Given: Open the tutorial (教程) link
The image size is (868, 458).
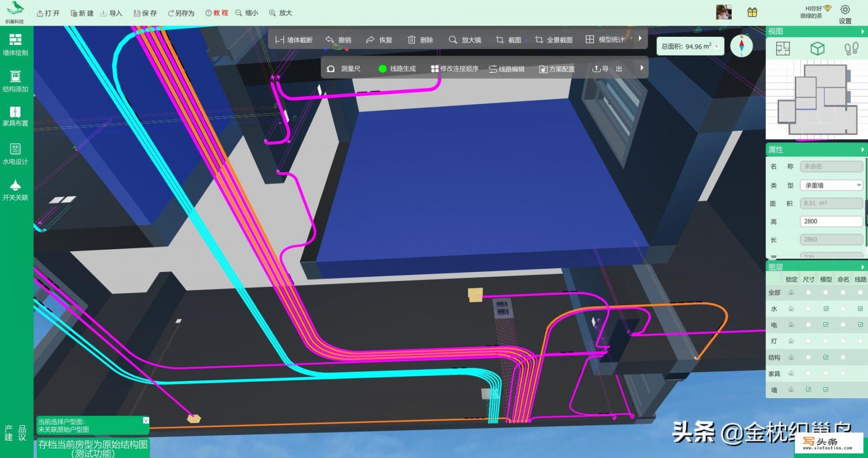Looking at the screenshot, I should click(x=217, y=13).
